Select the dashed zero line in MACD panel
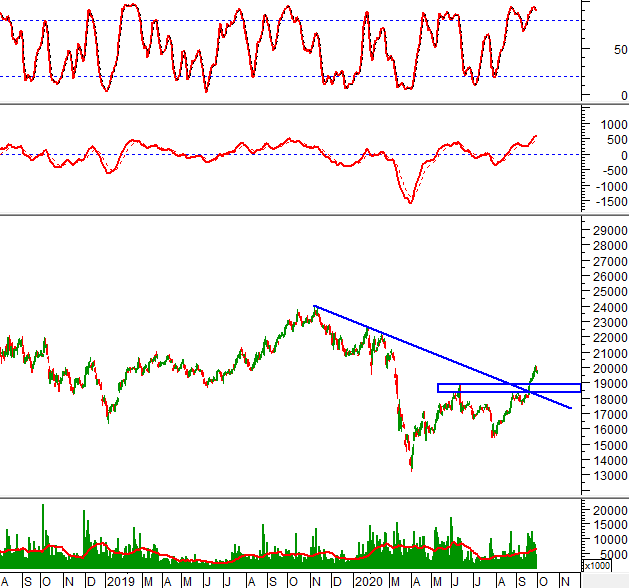The height and width of the screenshot is (588, 629). click(x=250, y=154)
